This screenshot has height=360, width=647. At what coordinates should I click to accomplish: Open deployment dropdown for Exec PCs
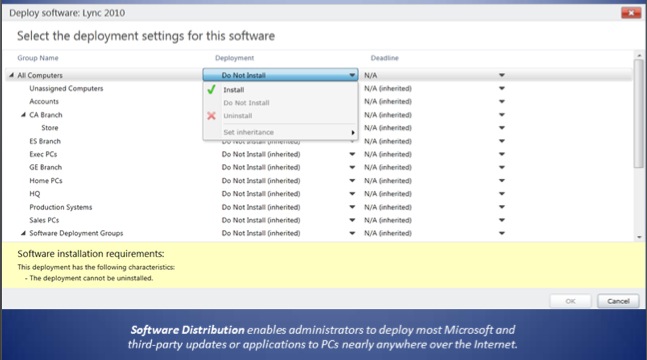pyautogui.click(x=352, y=154)
